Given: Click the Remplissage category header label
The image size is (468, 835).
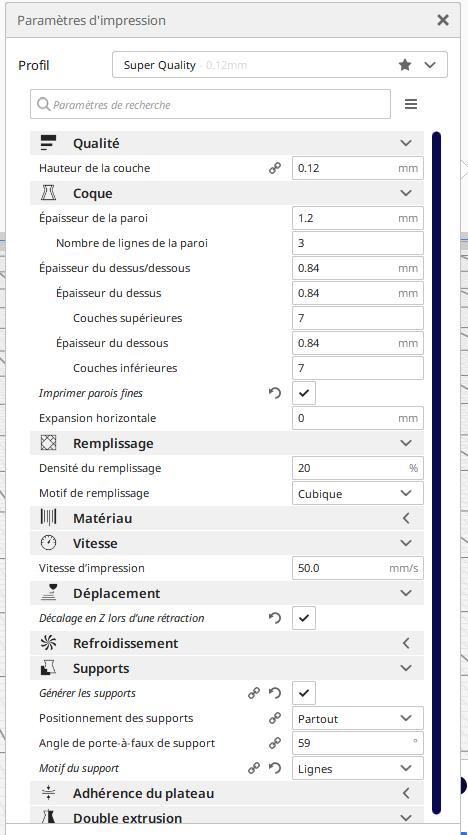Looking at the screenshot, I should [113, 443].
